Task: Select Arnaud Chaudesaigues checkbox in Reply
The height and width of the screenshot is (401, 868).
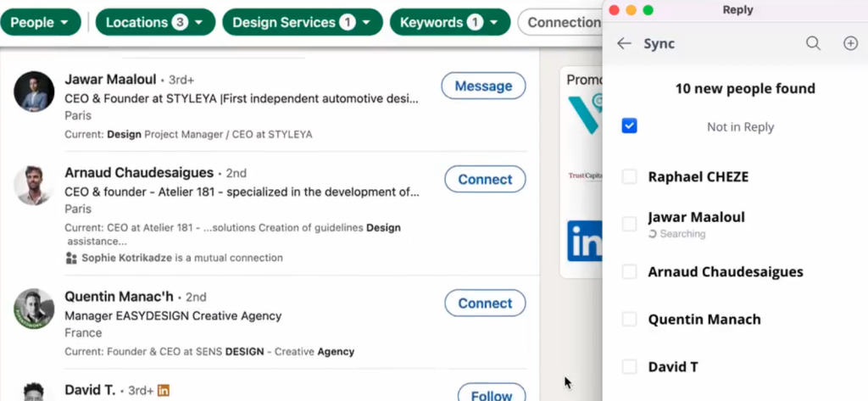Action: [629, 272]
